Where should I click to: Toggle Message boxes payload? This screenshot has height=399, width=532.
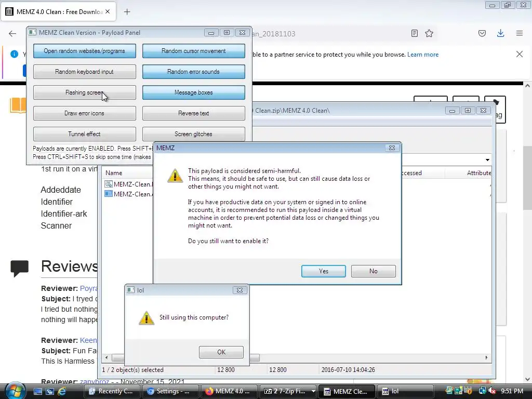(193, 92)
